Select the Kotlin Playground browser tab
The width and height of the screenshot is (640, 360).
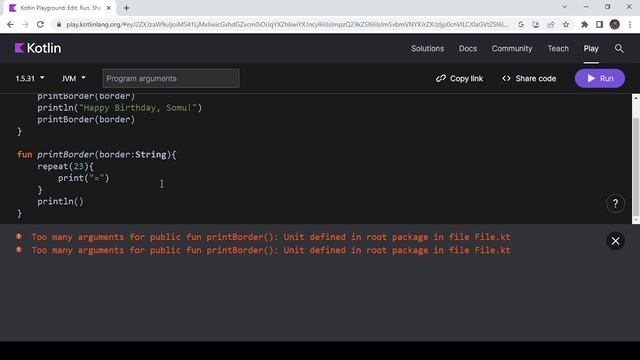pos(60,8)
